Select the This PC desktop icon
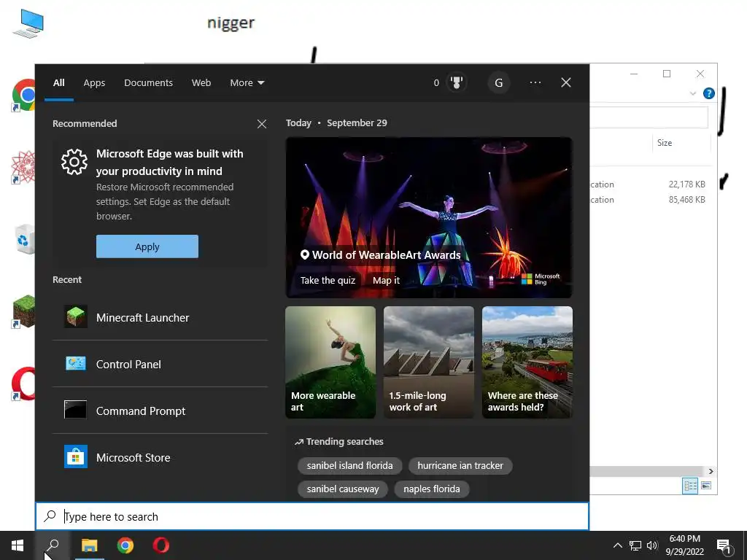The width and height of the screenshot is (747, 560). click(x=28, y=24)
